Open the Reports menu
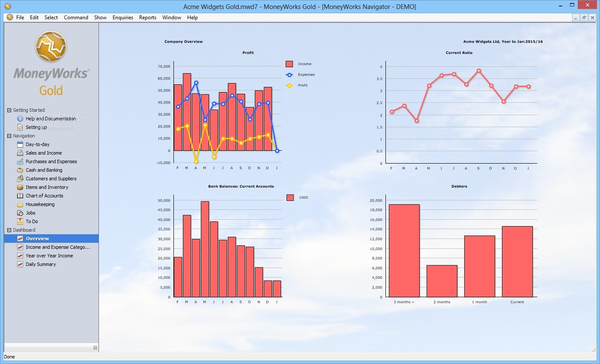 coord(148,18)
